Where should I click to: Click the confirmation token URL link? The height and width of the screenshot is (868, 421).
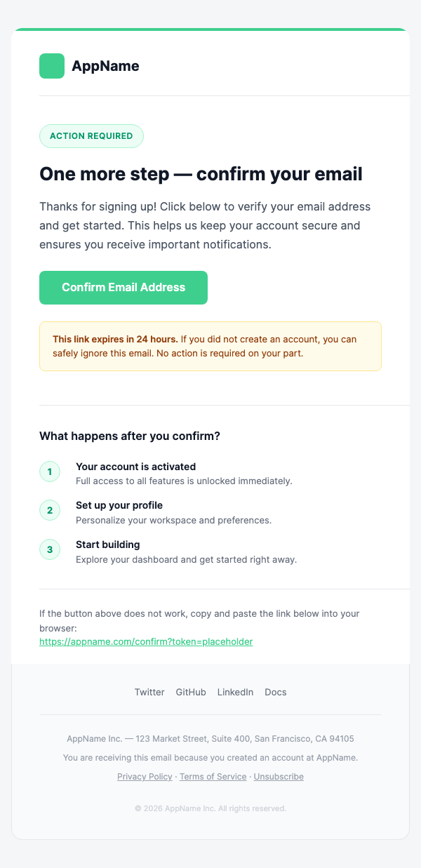pos(146,641)
